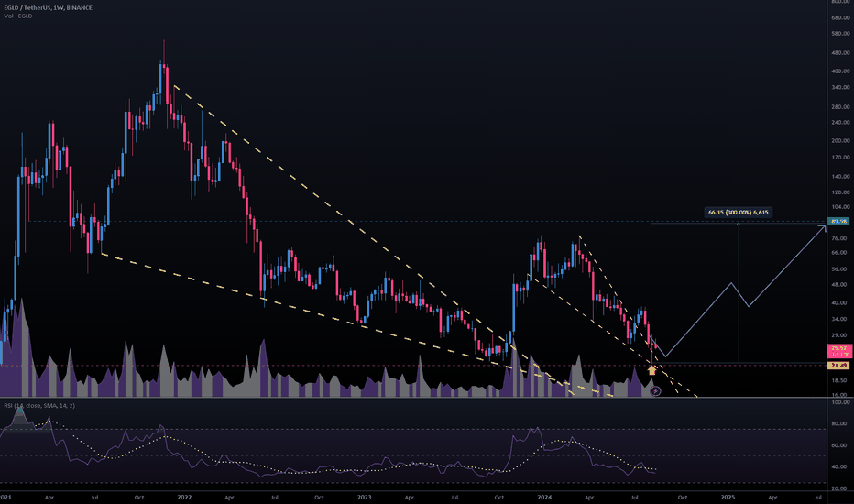
Task: Click the 240.00 price axis label
Action: click(x=840, y=123)
